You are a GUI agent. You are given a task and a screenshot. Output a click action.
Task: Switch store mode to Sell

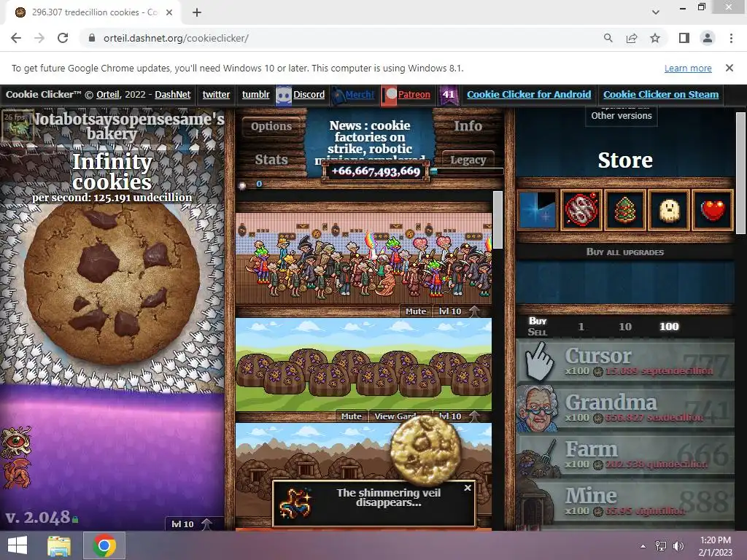click(538, 332)
